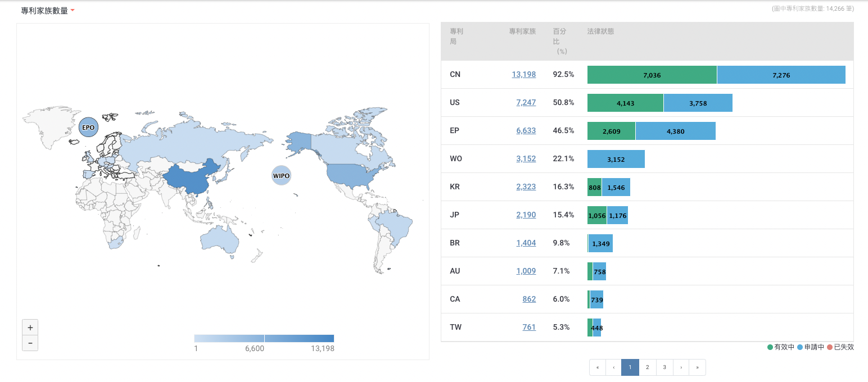Select pagination page 1
Screen dimensions: 868x382
(630, 367)
